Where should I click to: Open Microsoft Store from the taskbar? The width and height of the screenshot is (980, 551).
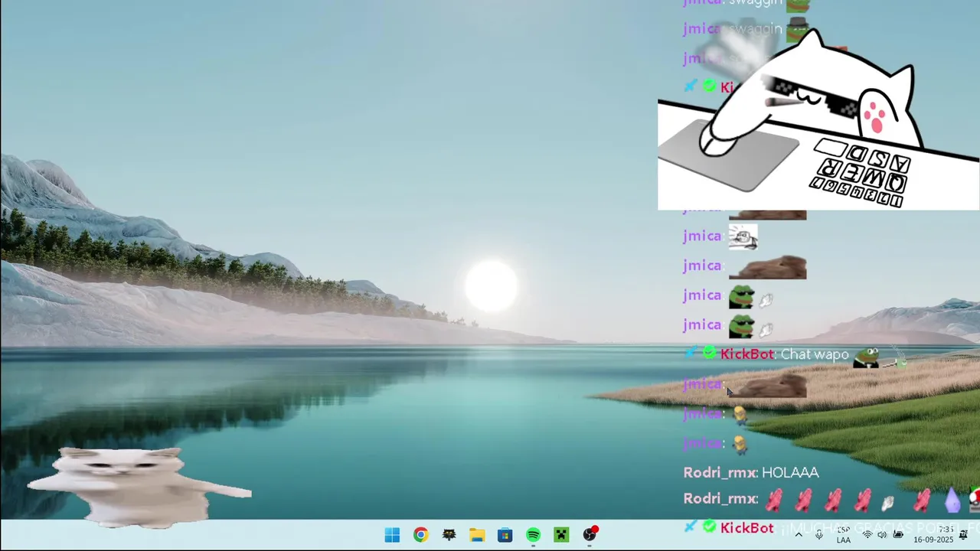(505, 535)
